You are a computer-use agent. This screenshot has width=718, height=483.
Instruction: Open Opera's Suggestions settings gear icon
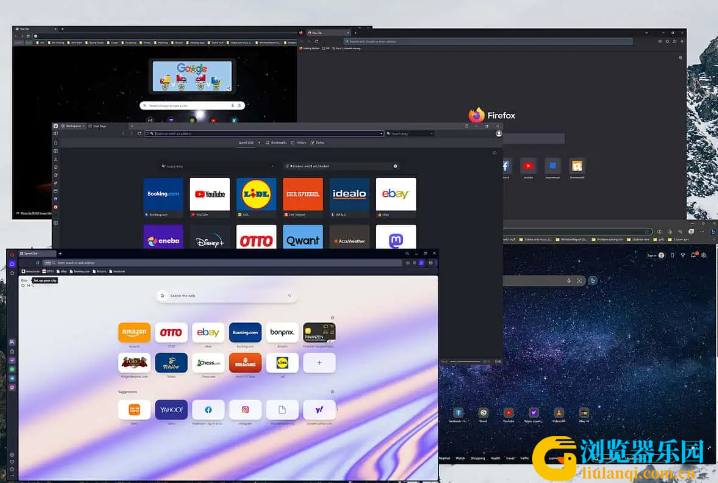(332, 391)
